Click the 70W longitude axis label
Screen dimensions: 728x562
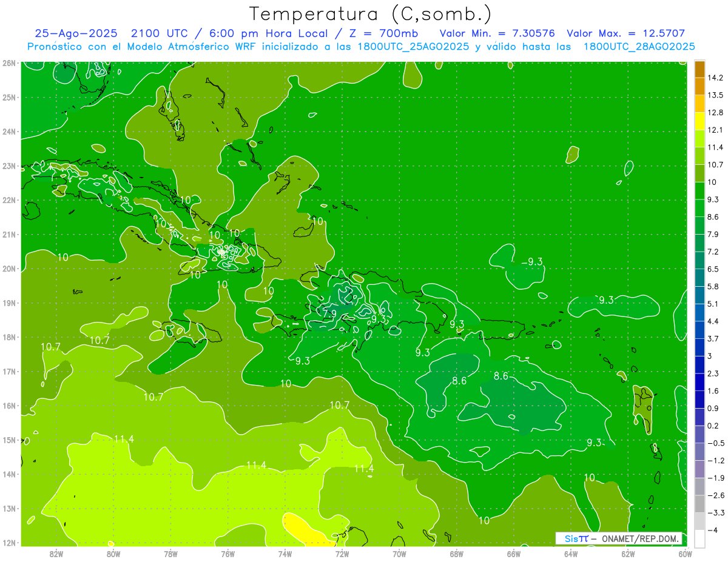[x=399, y=553]
